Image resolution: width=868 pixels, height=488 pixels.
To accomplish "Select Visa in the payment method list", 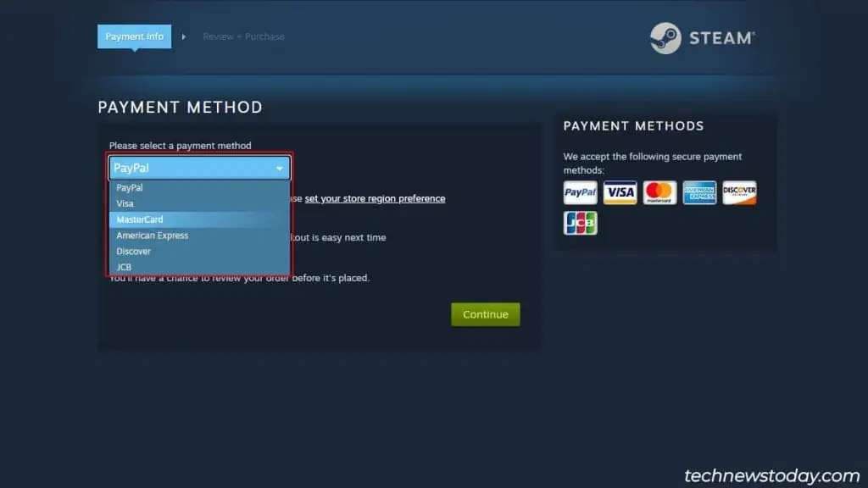I will coord(125,203).
